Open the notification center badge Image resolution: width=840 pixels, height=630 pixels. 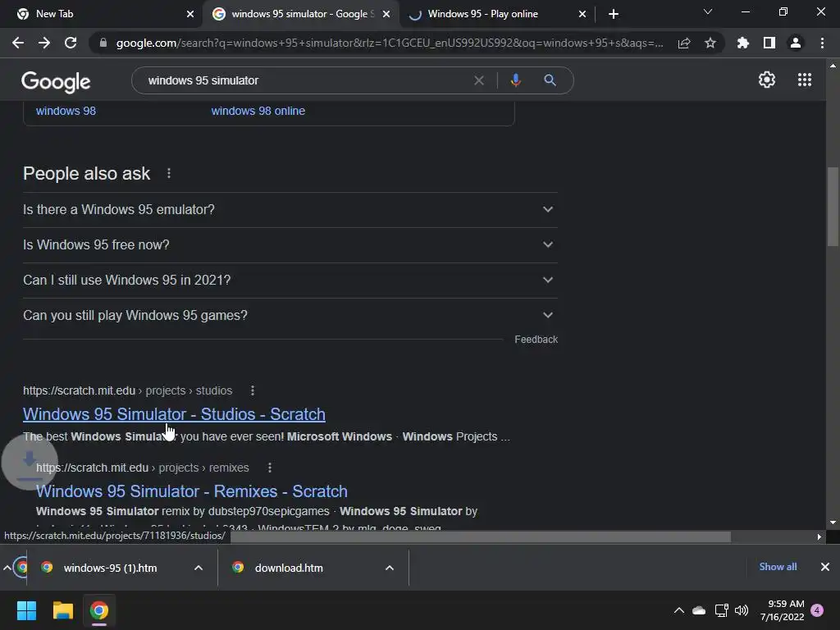817,610
